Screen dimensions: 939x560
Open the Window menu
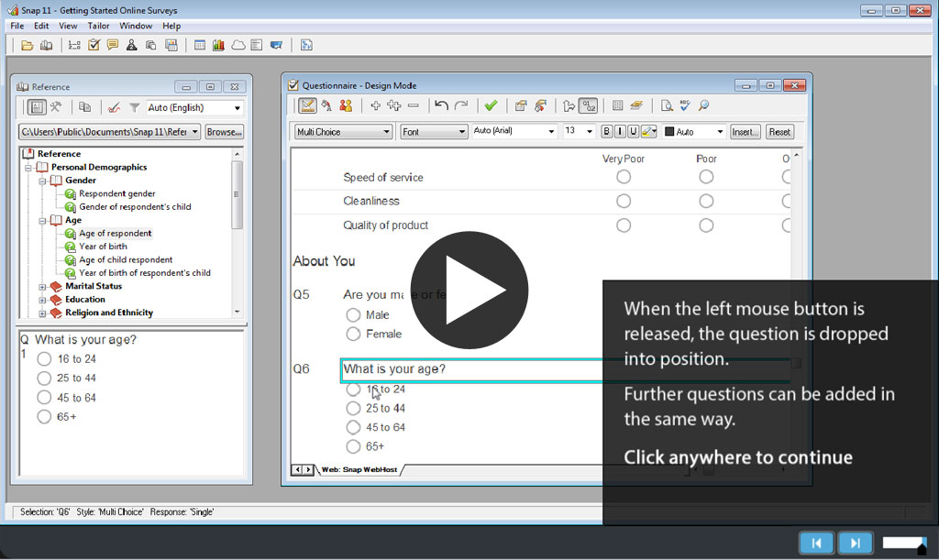(136, 26)
